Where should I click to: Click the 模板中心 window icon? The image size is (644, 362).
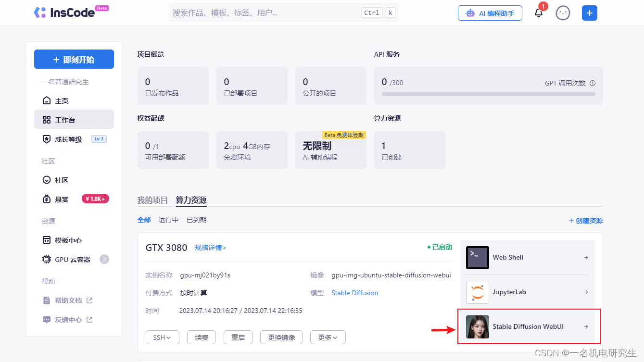click(47, 240)
